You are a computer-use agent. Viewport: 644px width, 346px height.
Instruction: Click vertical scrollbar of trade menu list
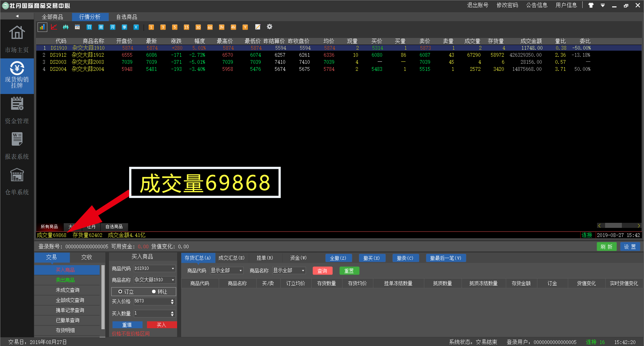pos(103,297)
